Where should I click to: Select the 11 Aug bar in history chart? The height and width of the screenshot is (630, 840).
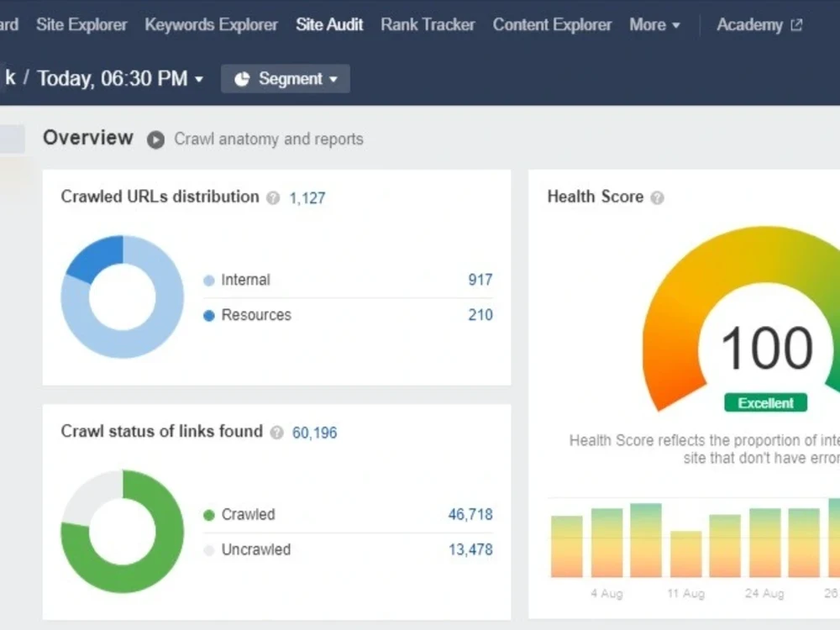coord(686,554)
